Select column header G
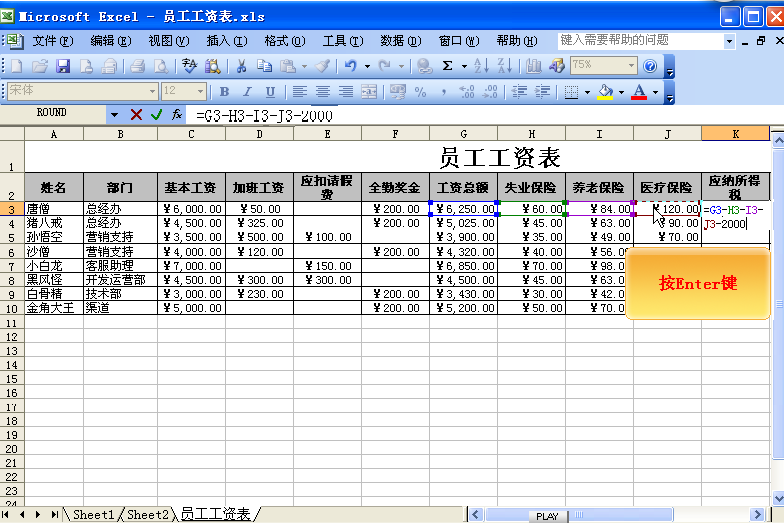The image size is (784, 523). (x=464, y=134)
